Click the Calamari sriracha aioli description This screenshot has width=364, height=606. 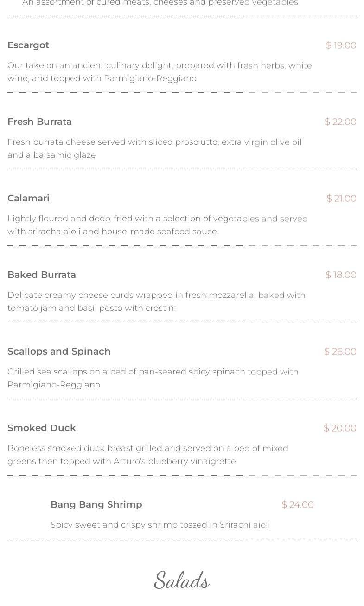point(158,225)
